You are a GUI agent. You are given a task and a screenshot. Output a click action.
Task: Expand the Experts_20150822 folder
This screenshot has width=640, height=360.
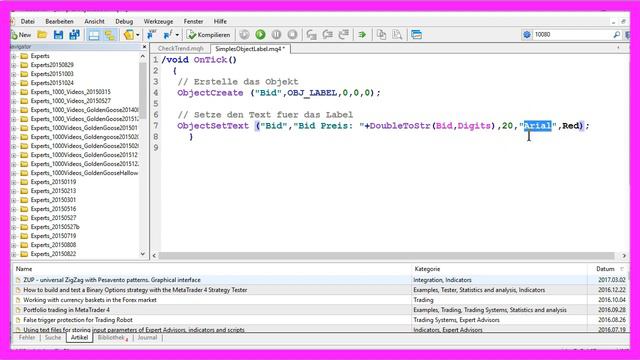13,254
